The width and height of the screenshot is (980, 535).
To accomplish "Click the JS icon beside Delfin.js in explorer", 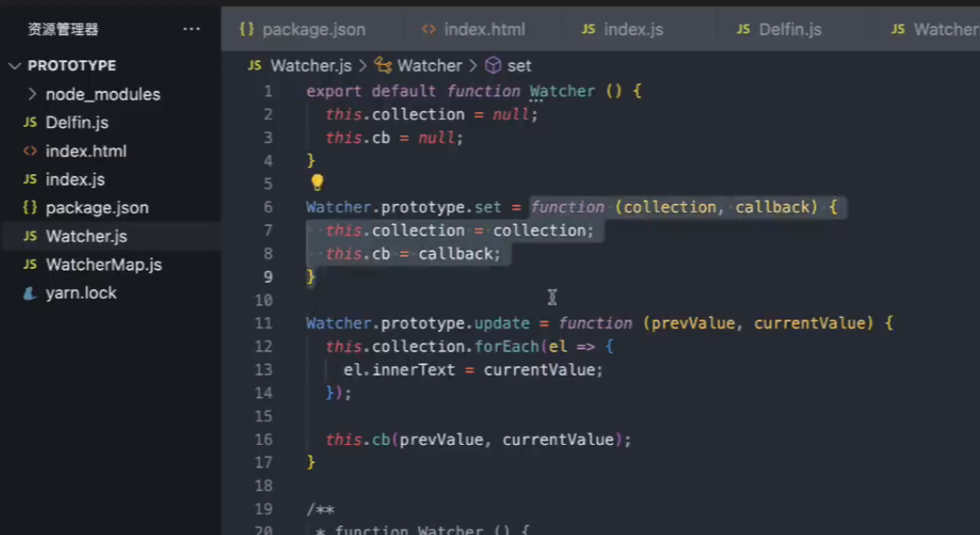I will (x=30, y=123).
